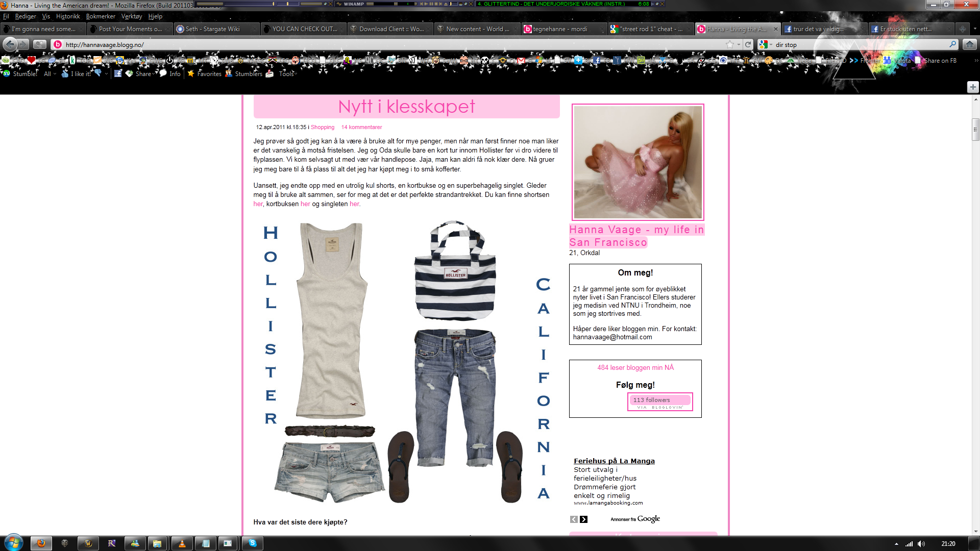Open Firefox from the Windows taskbar
The width and height of the screenshot is (980, 551).
[41, 543]
